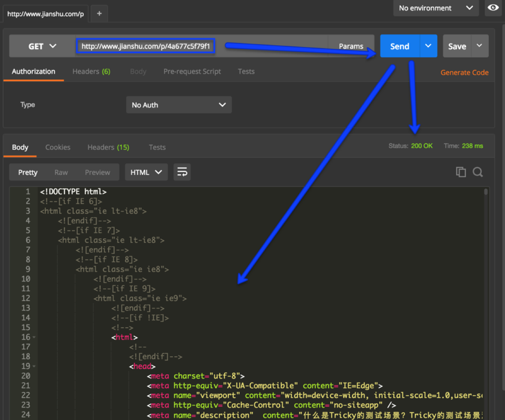Click the html class="ie ie9" line
Screen dimensions: 505x420
click(140, 299)
